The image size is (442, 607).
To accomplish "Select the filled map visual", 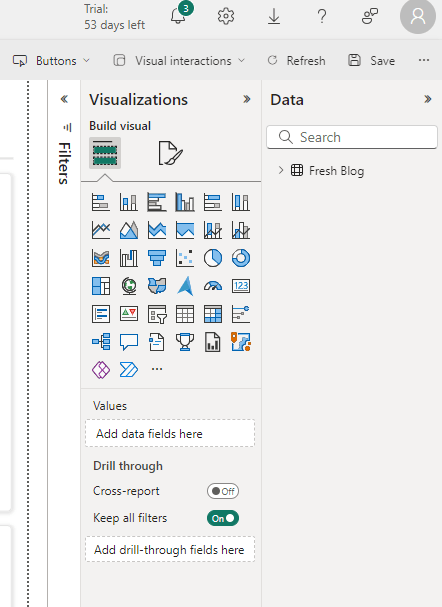I will tap(157, 286).
